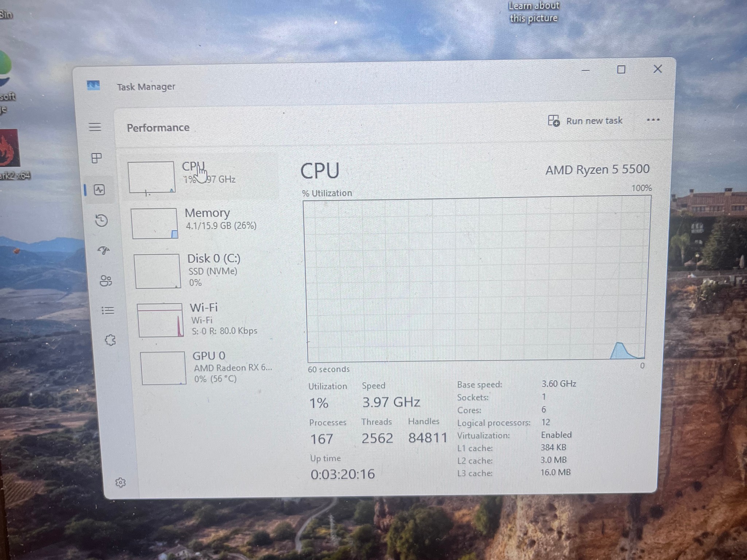Open Task Manager settings gear
The image size is (747, 560).
coord(120,482)
